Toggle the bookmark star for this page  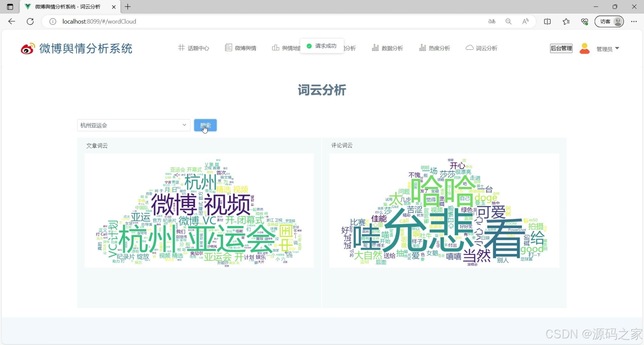(566, 21)
